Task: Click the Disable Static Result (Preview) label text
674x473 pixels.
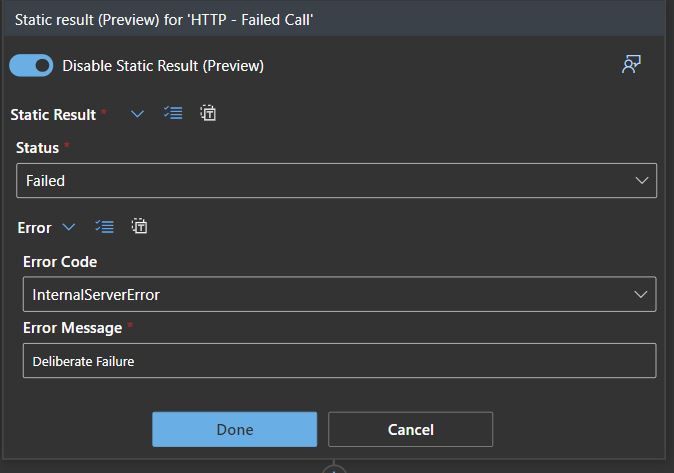Action: click(163, 66)
